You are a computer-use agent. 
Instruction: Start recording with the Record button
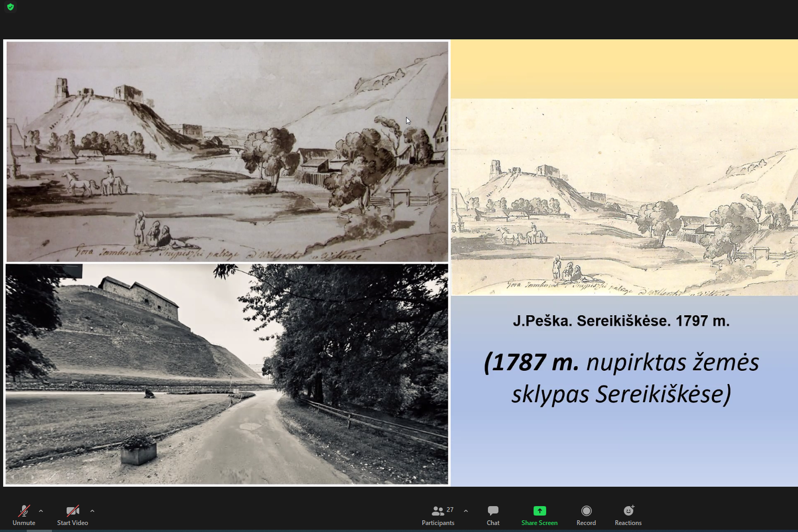586,515
